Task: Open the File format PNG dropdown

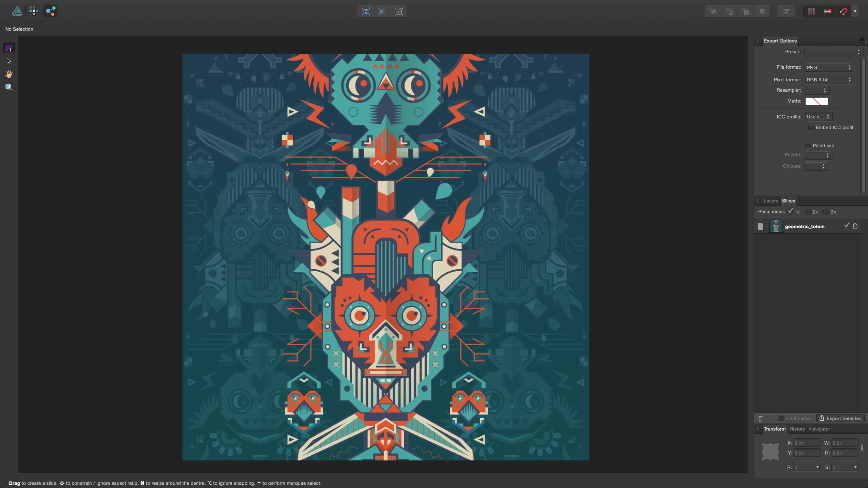Action: 829,67
